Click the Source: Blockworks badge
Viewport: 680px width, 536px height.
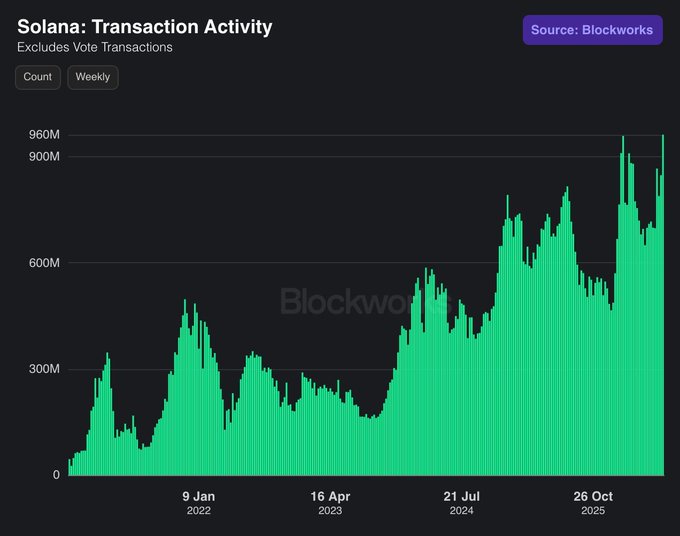[592, 30]
